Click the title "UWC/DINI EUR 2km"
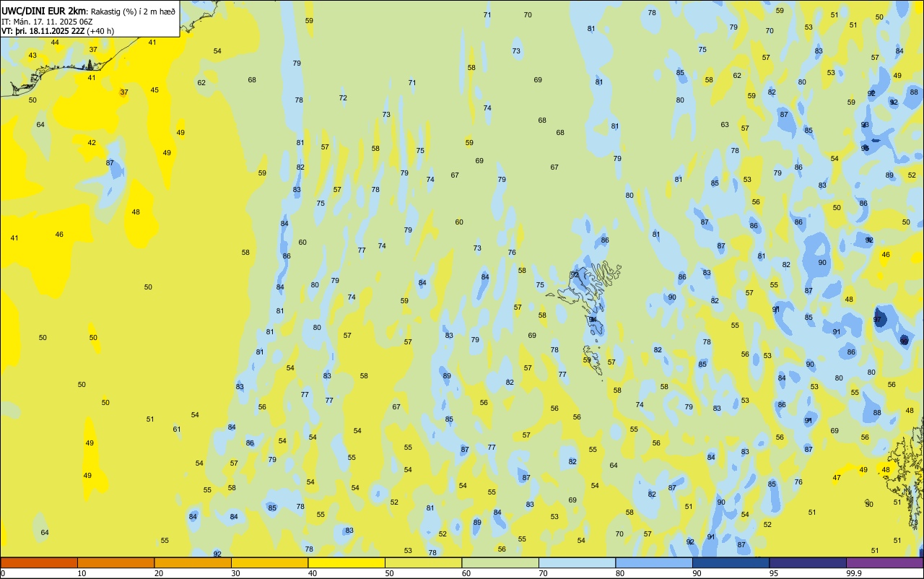Image resolution: width=924 pixels, height=579 pixels. (x=44, y=11)
